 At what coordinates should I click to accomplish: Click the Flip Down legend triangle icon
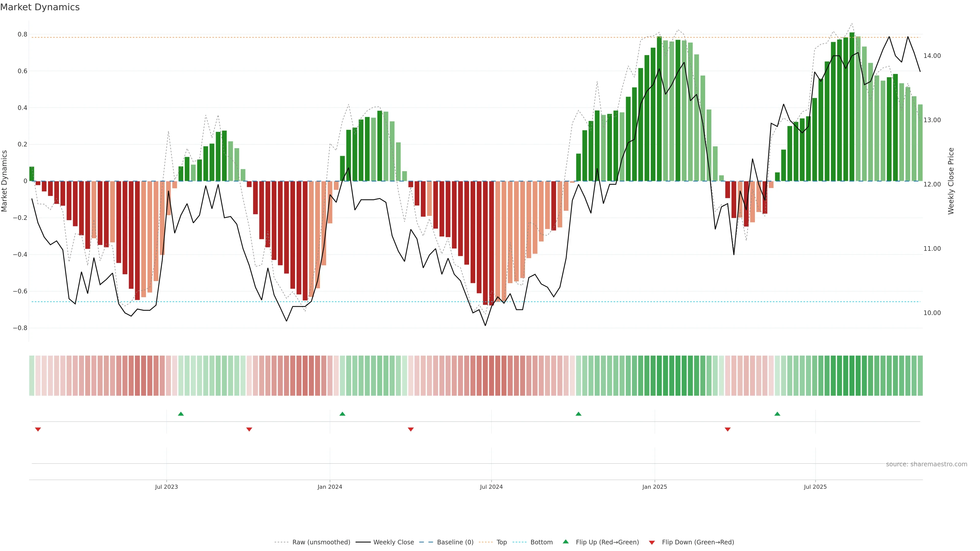[652, 542]
